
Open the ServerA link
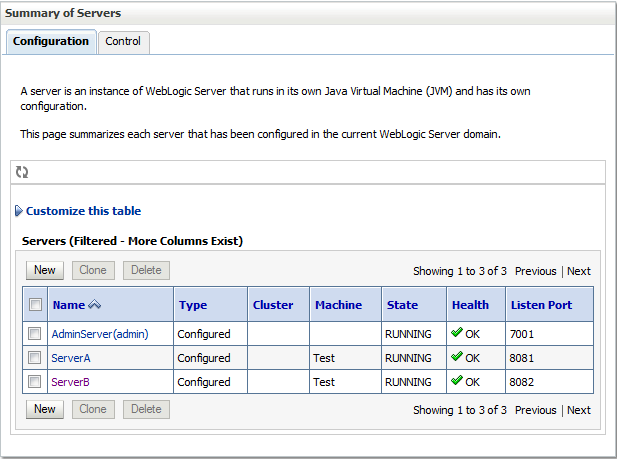click(x=71, y=358)
